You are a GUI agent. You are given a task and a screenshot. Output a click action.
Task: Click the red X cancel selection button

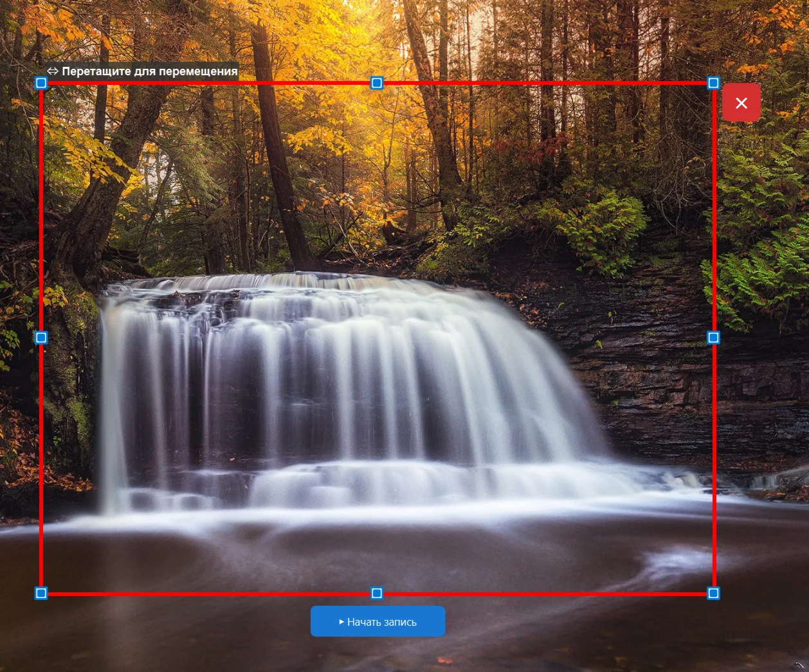[741, 103]
